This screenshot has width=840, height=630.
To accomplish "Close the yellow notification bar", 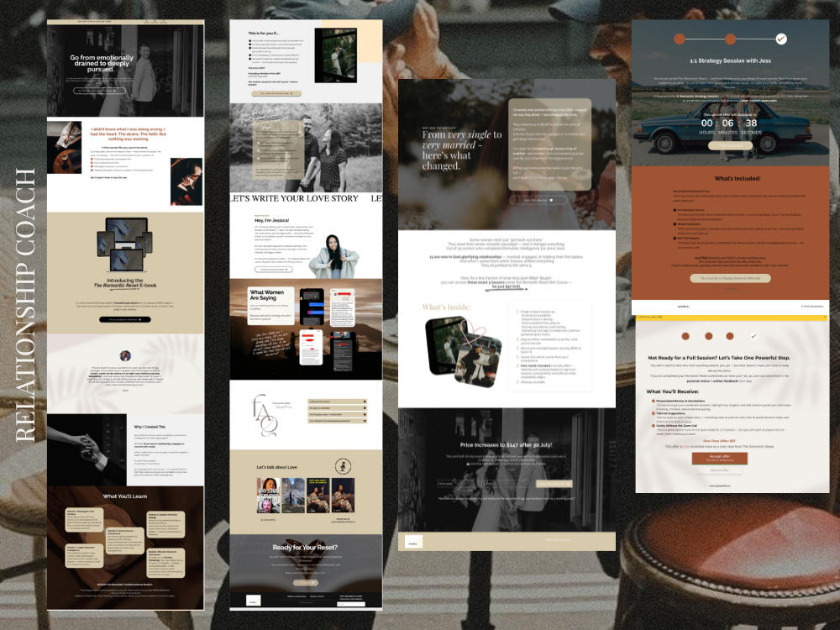I will pos(825,318).
